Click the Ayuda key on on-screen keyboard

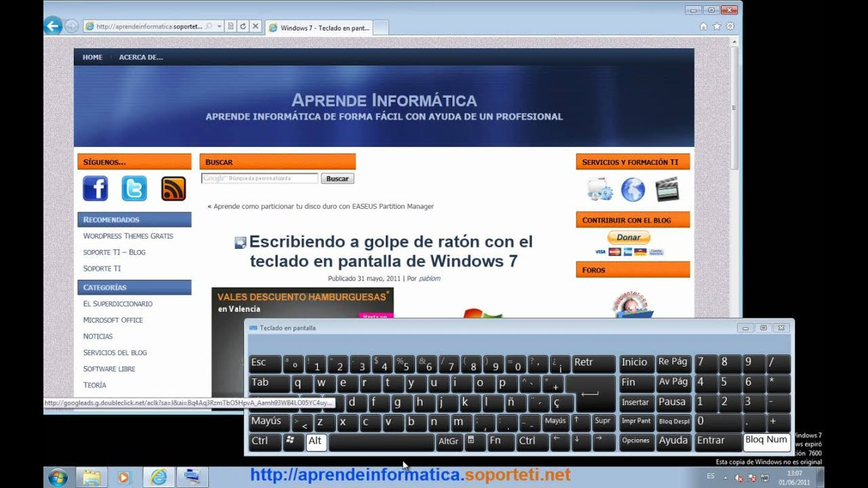pos(674,442)
